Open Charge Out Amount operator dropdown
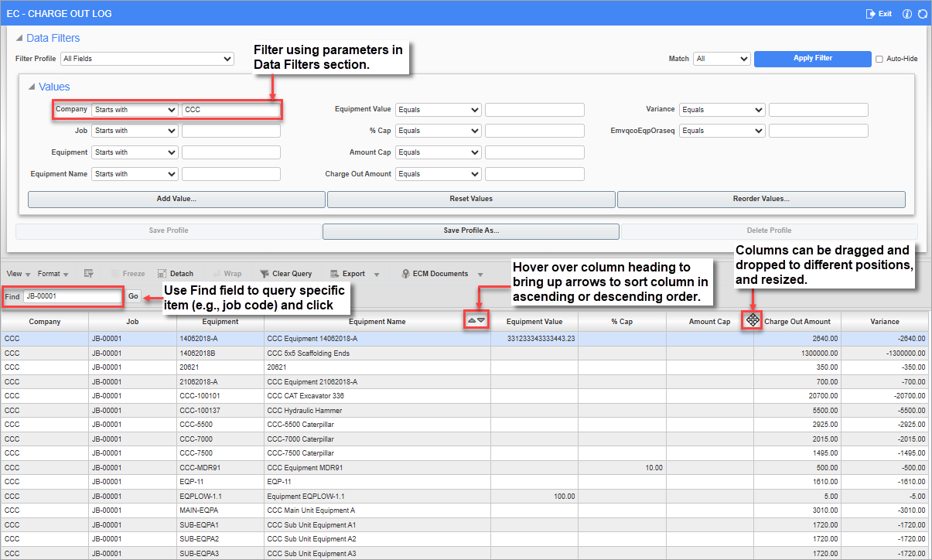 439,174
